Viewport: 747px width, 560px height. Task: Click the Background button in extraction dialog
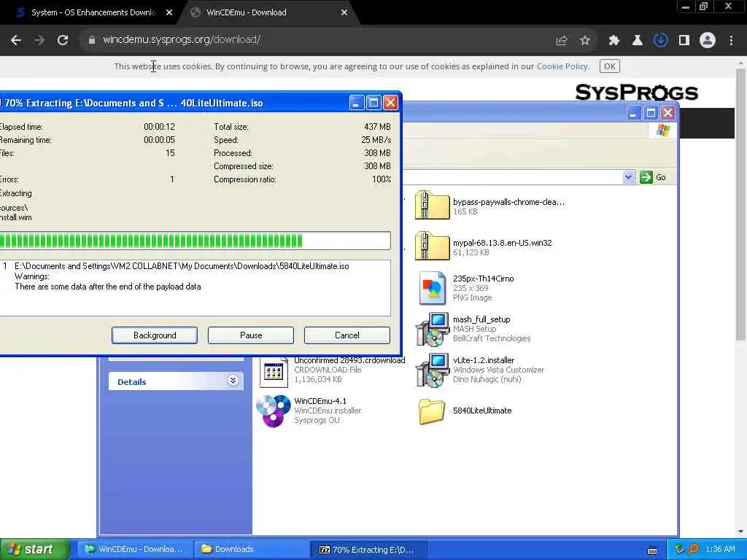click(155, 335)
